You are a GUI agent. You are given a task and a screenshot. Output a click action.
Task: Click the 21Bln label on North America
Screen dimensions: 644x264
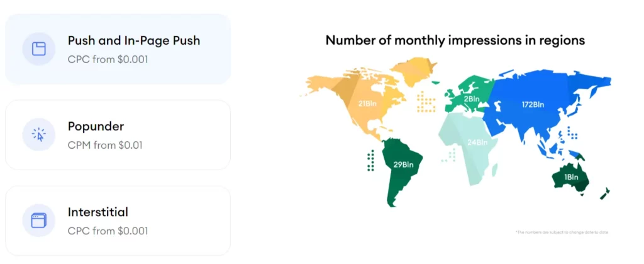click(367, 103)
